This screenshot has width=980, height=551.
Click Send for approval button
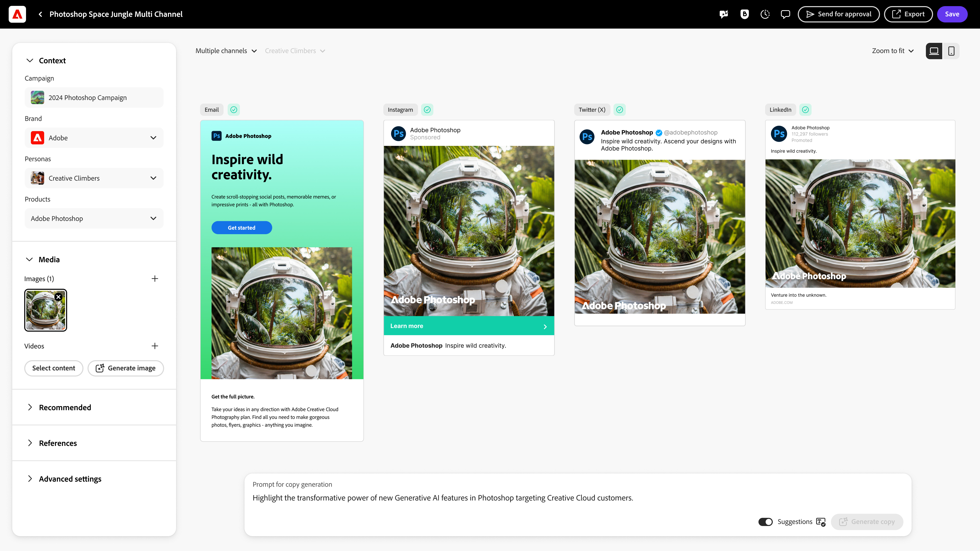[838, 14]
